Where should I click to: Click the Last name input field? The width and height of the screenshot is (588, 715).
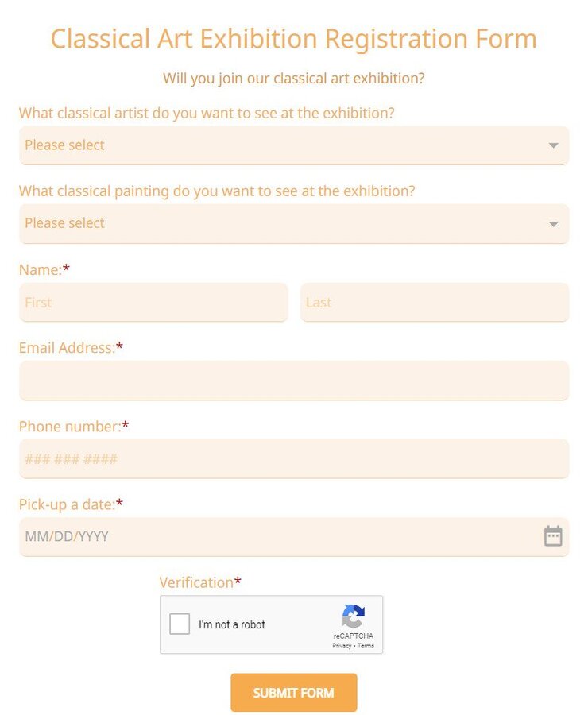coord(435,303)
